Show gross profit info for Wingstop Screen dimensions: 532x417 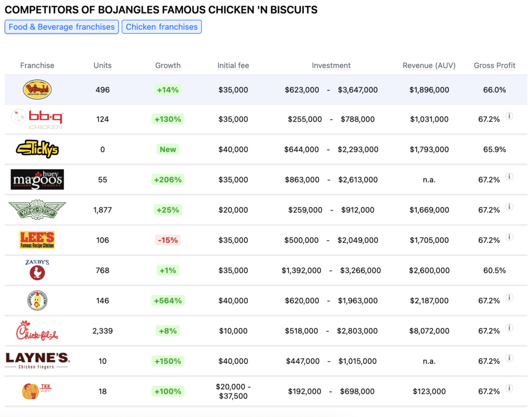[x=509, y=207]
